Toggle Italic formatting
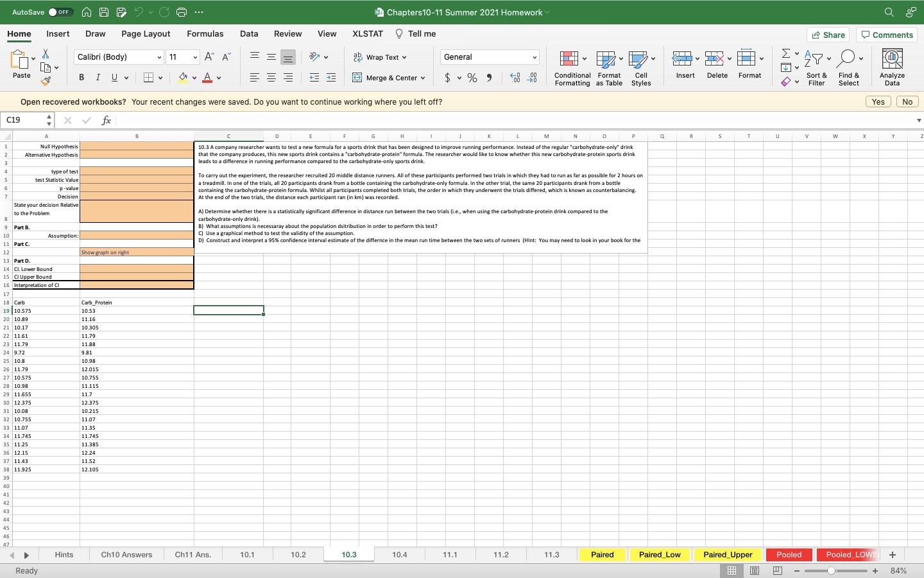 click(x=98, y=78)
